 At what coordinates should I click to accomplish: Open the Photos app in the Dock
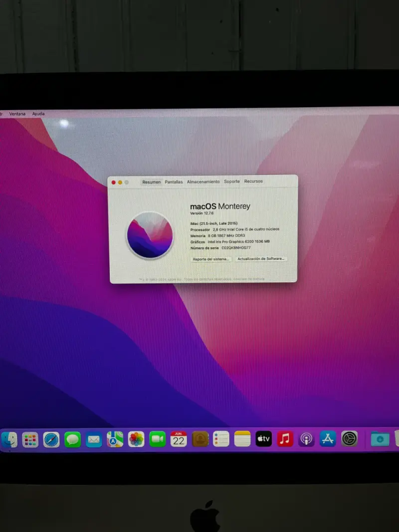[136, 439]
